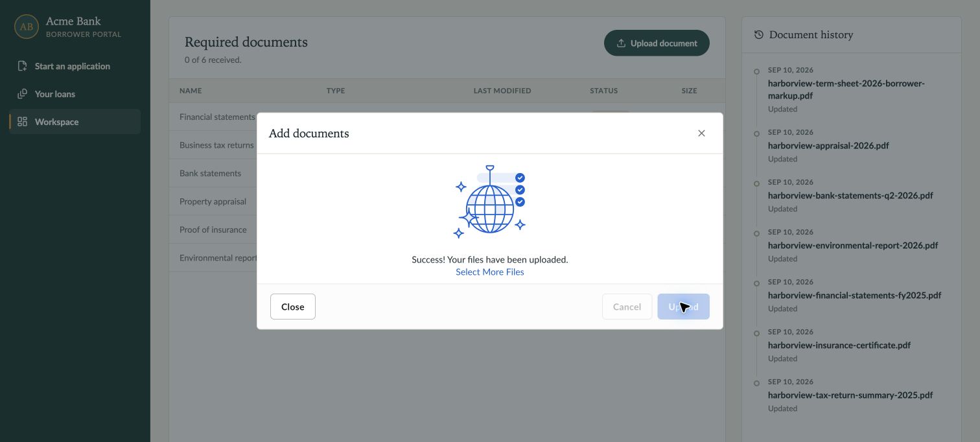Open harborview-bank-statements-q2-2026.pdf history entry
The height and width of the screenshot is (442, 980).
click(x=850, y=196)
